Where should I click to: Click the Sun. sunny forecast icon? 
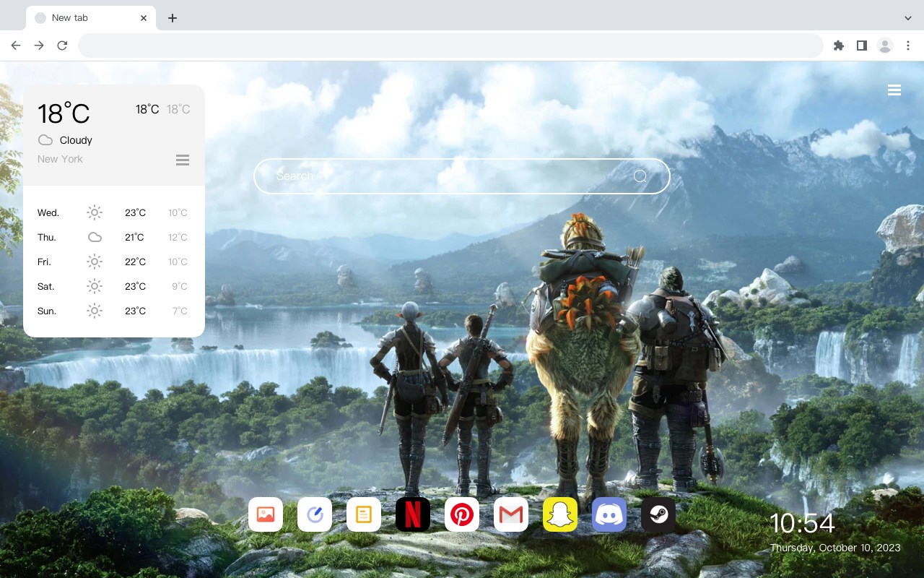point(95,311)
